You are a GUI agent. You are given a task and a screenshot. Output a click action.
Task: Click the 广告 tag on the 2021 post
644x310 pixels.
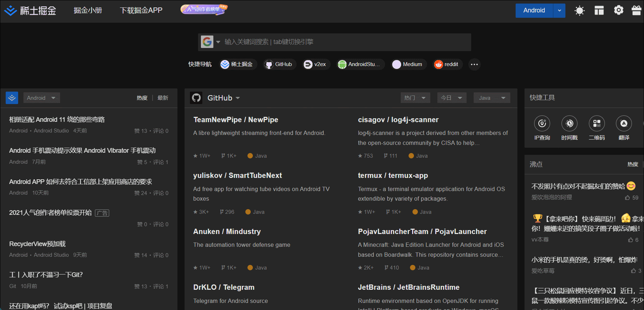(102, 213)
